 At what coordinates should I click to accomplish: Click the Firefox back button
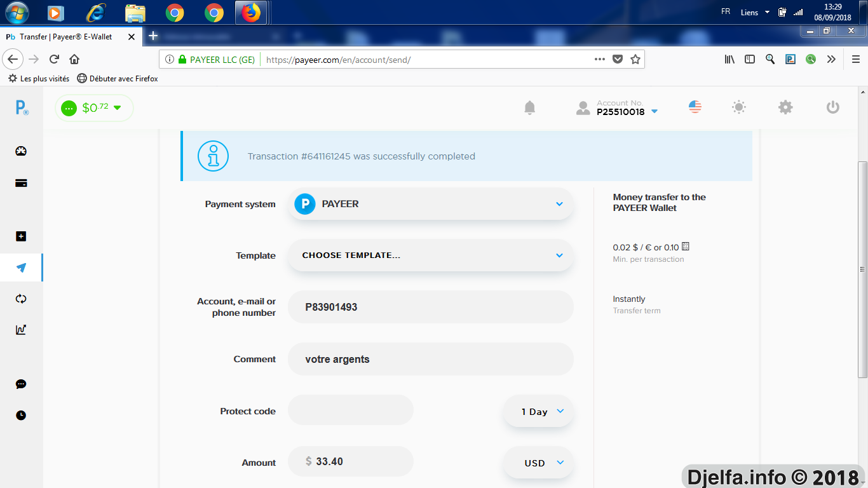tap(13, 59)
